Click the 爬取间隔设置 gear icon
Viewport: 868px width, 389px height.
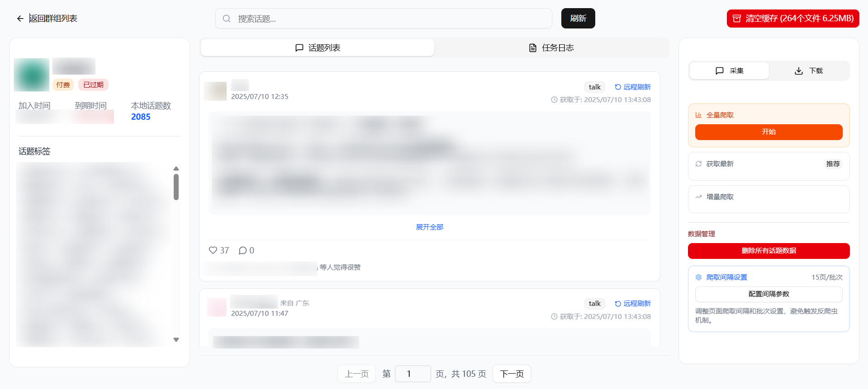(698, 277)
